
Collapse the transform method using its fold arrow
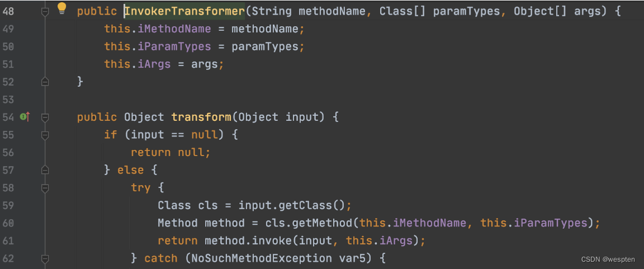45,117
